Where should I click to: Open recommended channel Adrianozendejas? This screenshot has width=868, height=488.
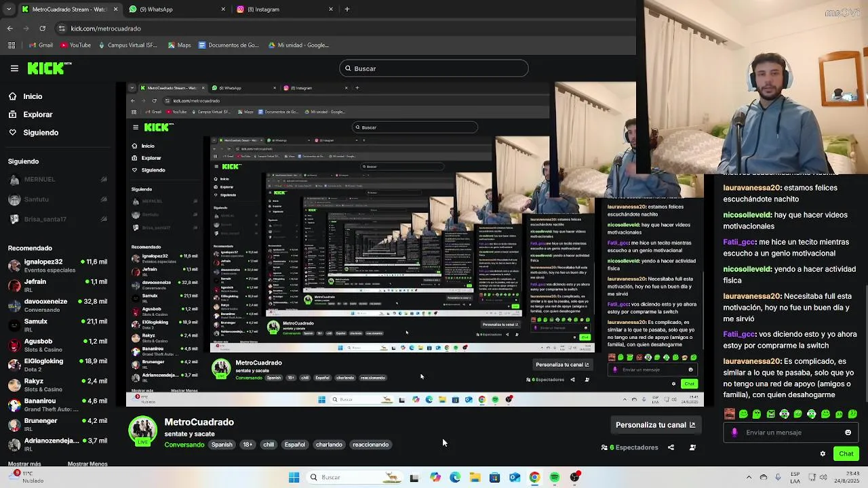pyautogui.click(x=58, y=444)
